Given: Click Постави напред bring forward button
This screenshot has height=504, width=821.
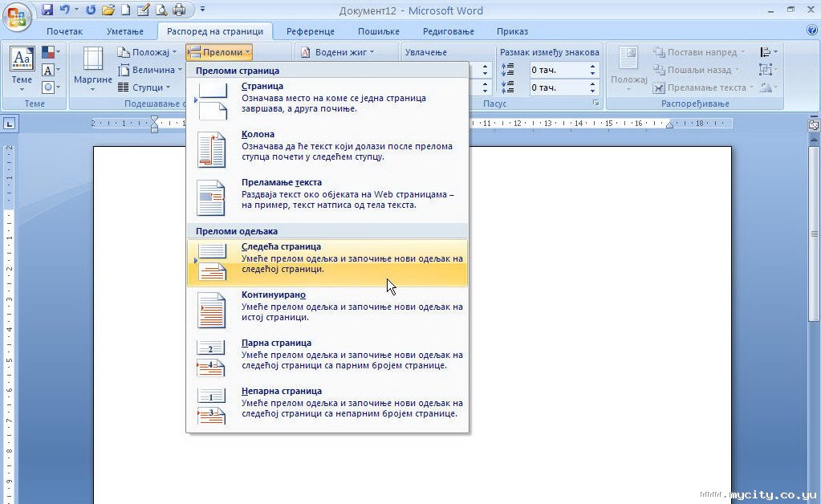Looking at the screenshot, I should pos(699,52).
